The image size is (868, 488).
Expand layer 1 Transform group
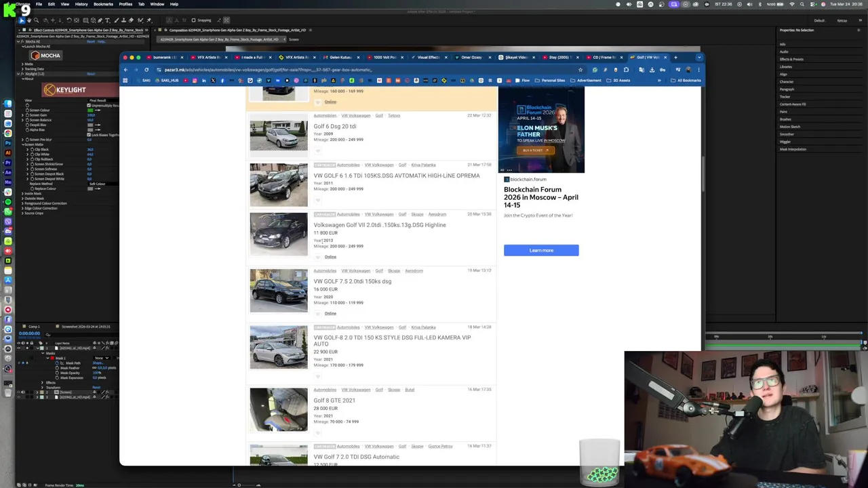coord(43,388)
